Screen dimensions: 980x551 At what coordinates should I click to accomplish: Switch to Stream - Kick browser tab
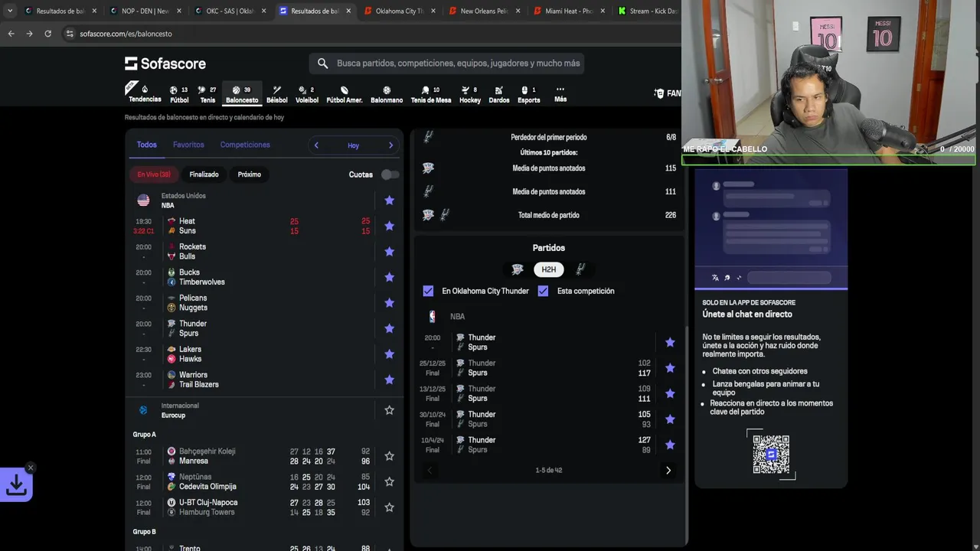(649, 11)
